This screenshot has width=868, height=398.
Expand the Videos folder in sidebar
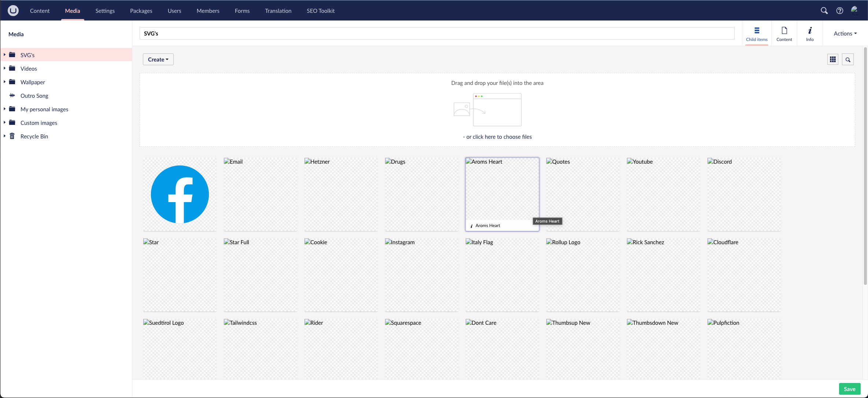point(4,68)
